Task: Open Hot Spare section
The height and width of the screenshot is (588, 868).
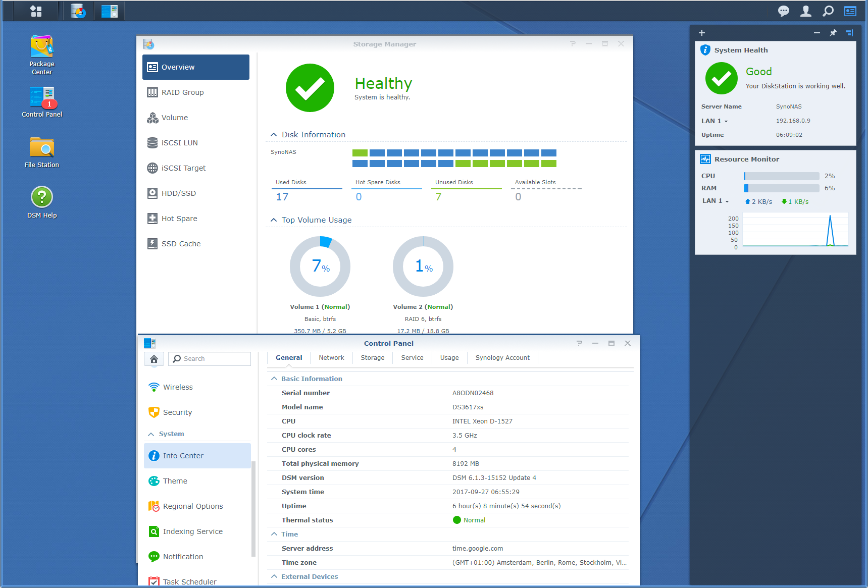Action: click(196, 219)
